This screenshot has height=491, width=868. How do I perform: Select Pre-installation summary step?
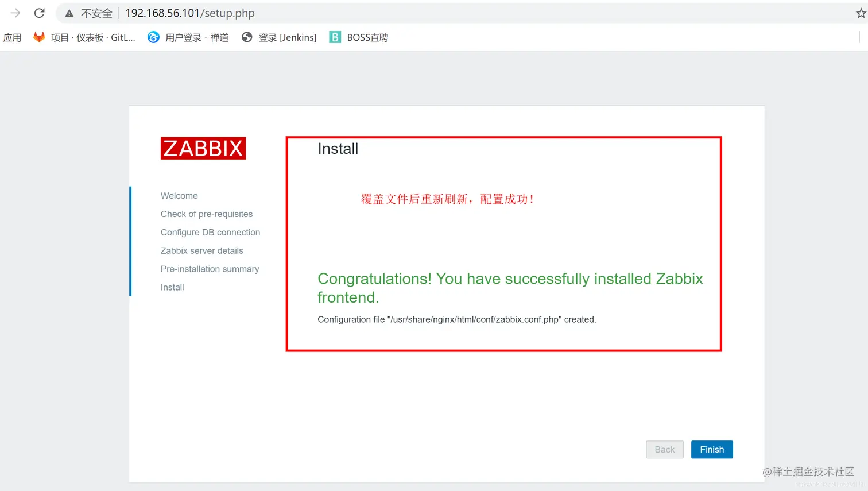(x=210, y=269)
